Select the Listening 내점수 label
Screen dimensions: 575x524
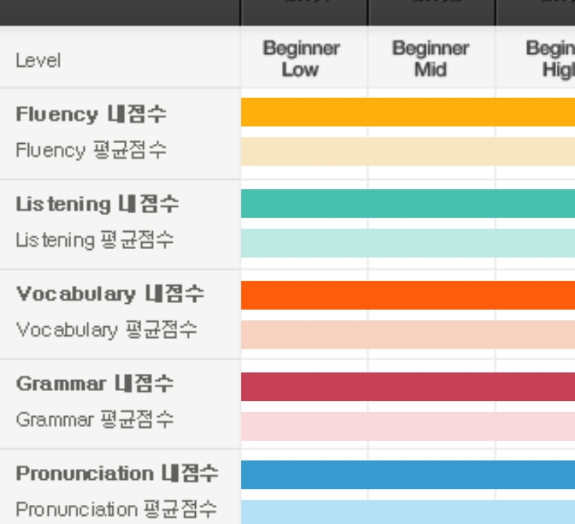[97, 204]
